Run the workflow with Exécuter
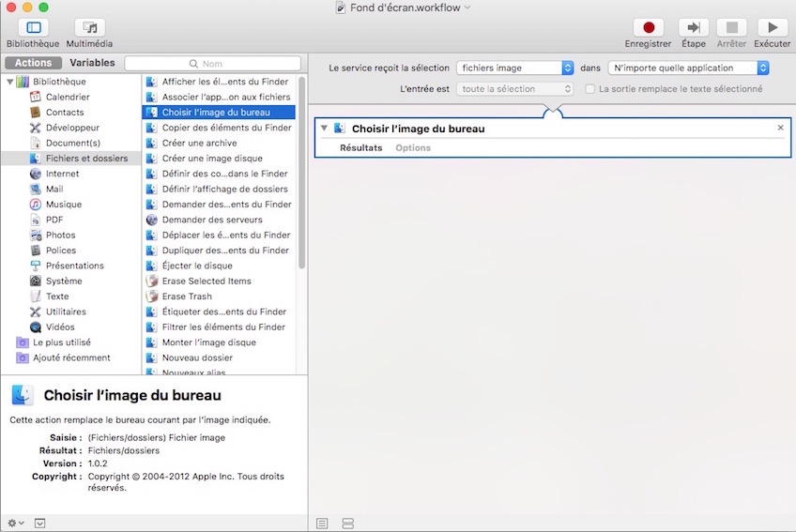The width and height of the screenshot is (796, 532). (773, 27)
